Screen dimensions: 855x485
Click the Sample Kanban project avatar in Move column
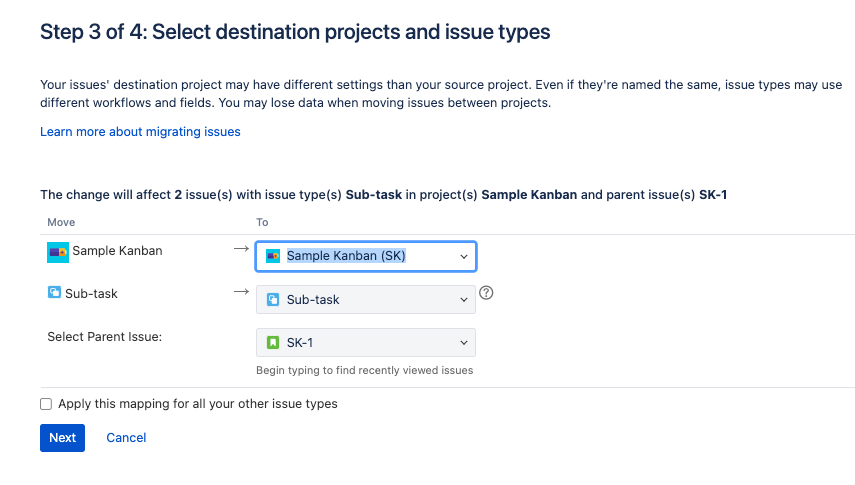58,252
